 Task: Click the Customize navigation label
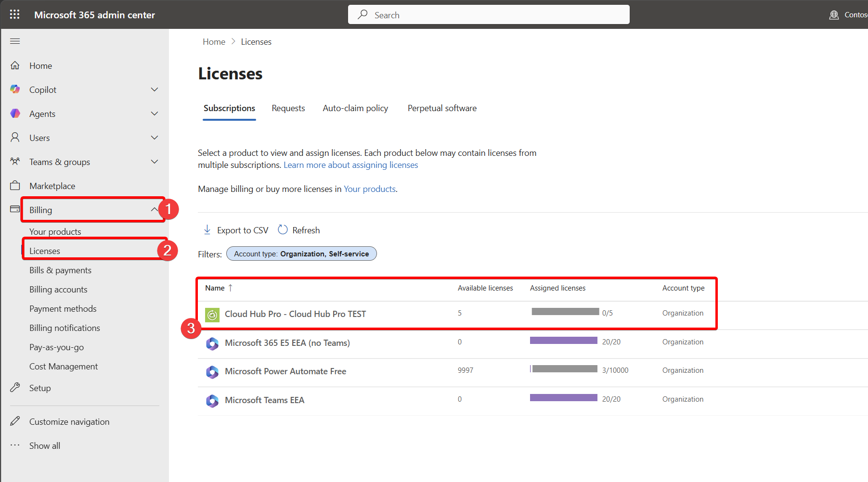69,421
